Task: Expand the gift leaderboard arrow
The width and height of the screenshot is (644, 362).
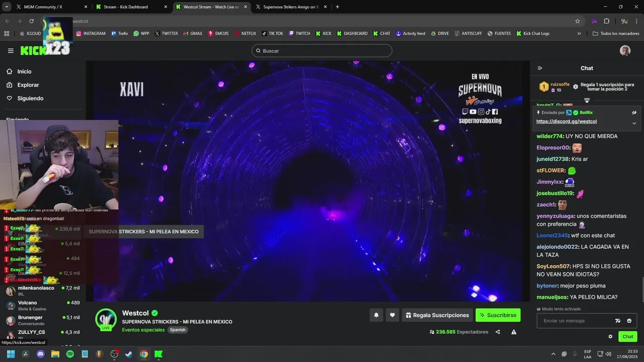Action: [x=587, y=101]
